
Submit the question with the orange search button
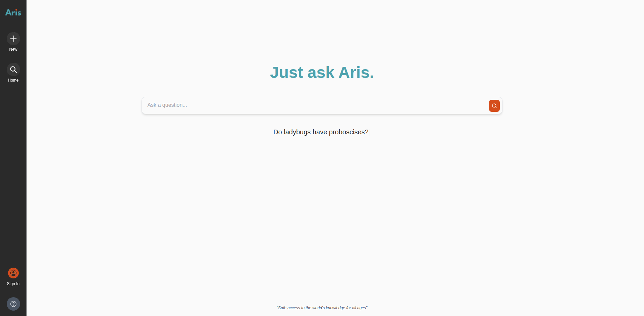pos(494,106)
